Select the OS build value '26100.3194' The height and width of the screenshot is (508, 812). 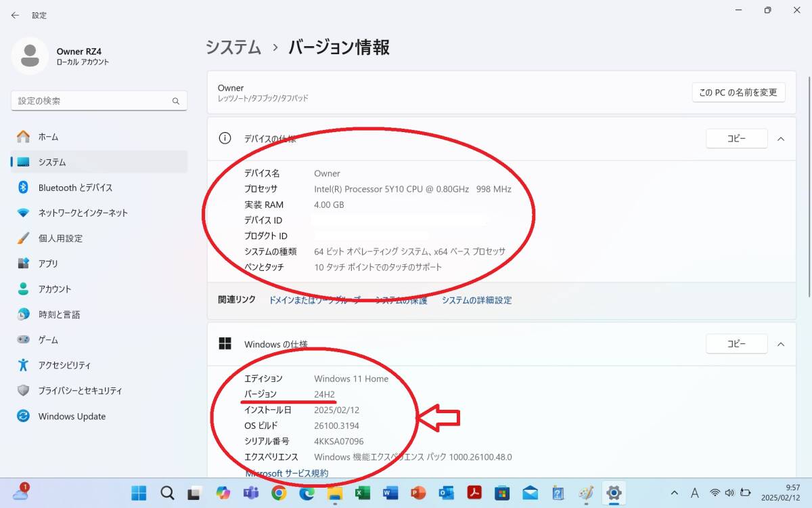[337, 426]
